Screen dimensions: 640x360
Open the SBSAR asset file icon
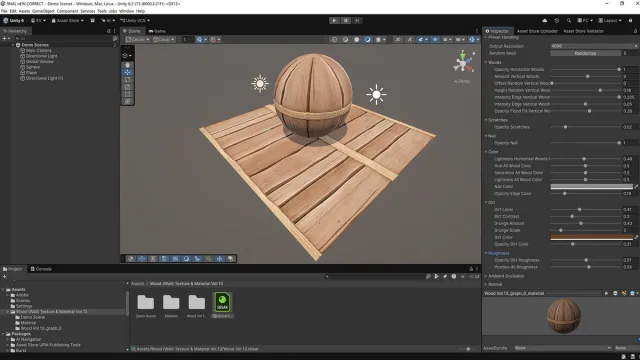[222, 302]
